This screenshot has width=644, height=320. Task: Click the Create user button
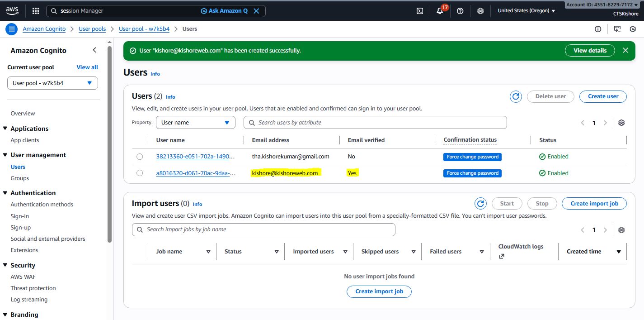(603, 96)
